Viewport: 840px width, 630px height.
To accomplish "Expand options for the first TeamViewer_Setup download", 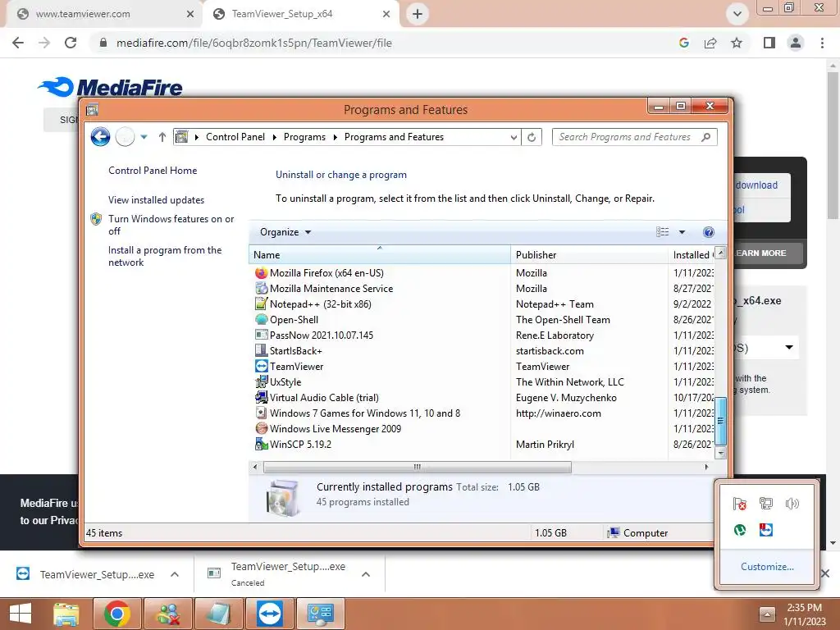I will (175, 574).
